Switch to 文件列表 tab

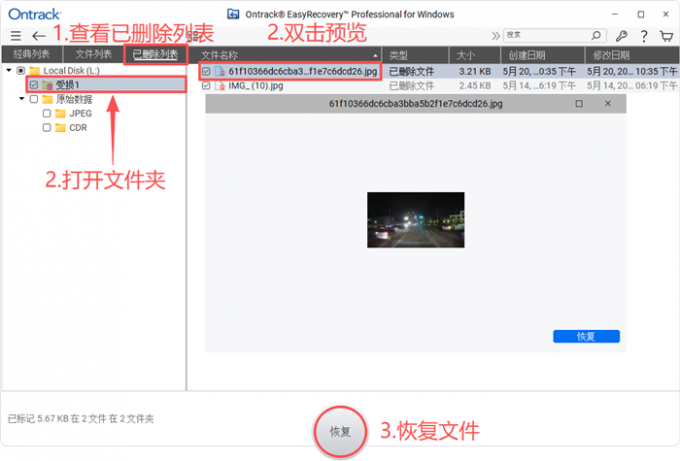click(93, 55)
